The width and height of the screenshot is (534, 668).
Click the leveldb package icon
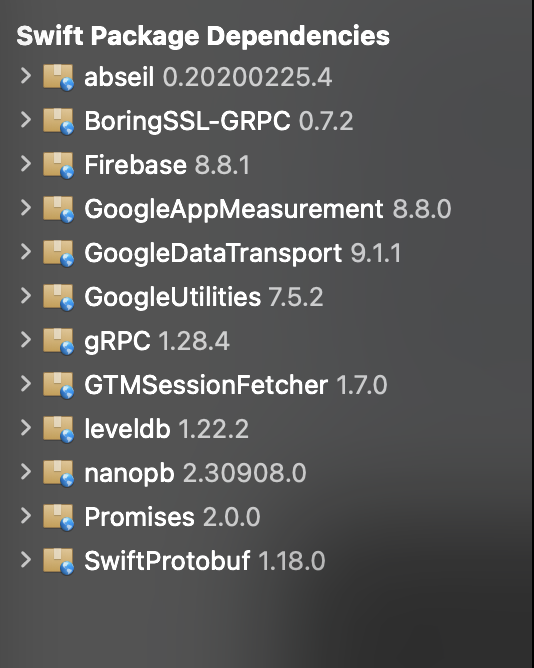[x=58, y=429]
